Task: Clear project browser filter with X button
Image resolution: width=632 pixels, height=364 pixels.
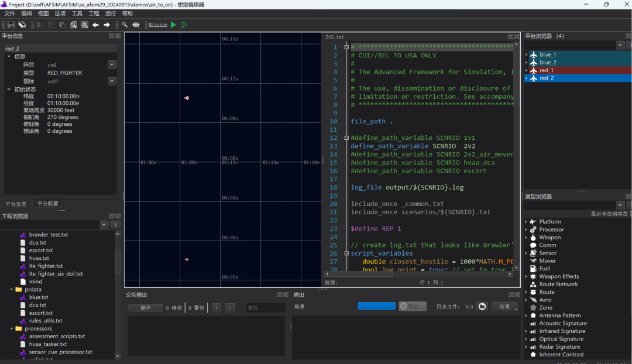Action: click(116, 225)
